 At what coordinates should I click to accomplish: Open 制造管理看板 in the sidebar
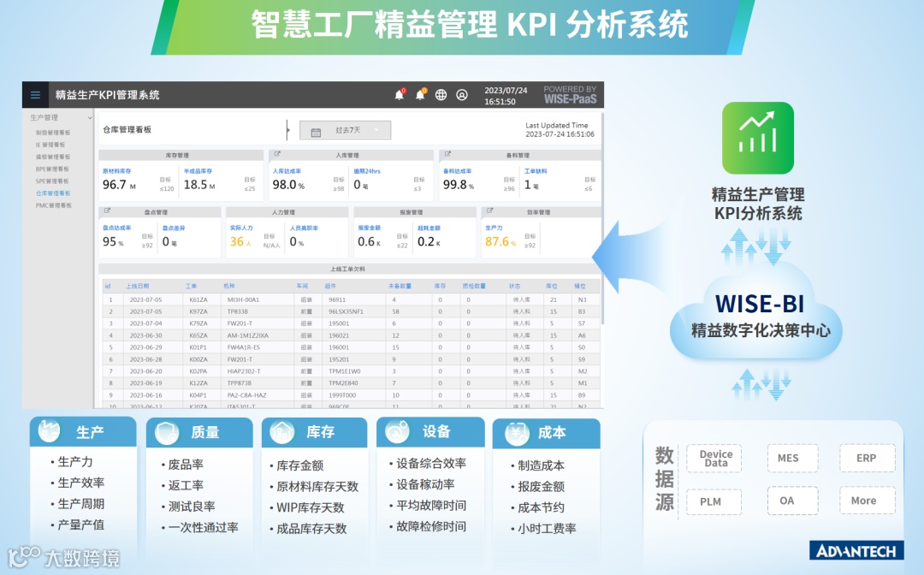(53, 133)
